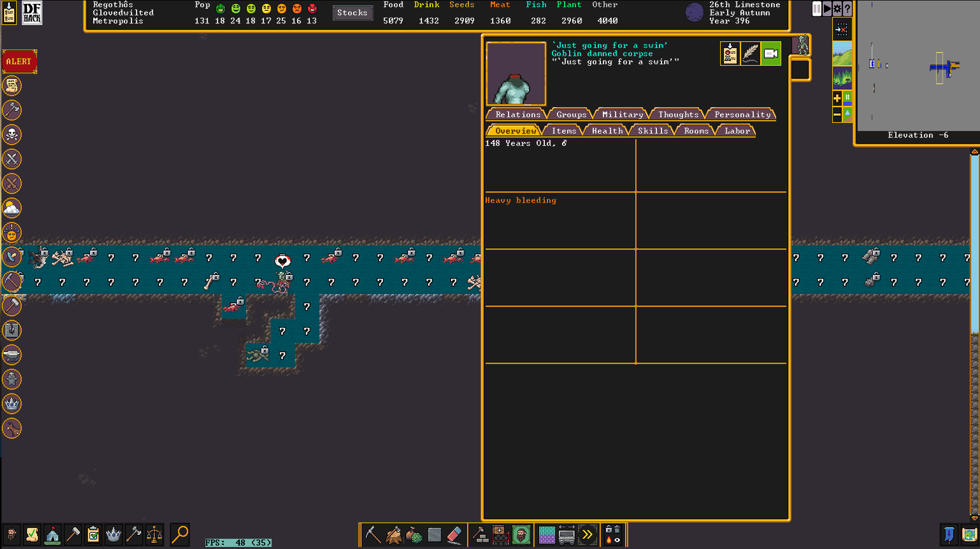Open labor via bottom-left hammer icon
The image size is (980, 549).
(73, 535)
